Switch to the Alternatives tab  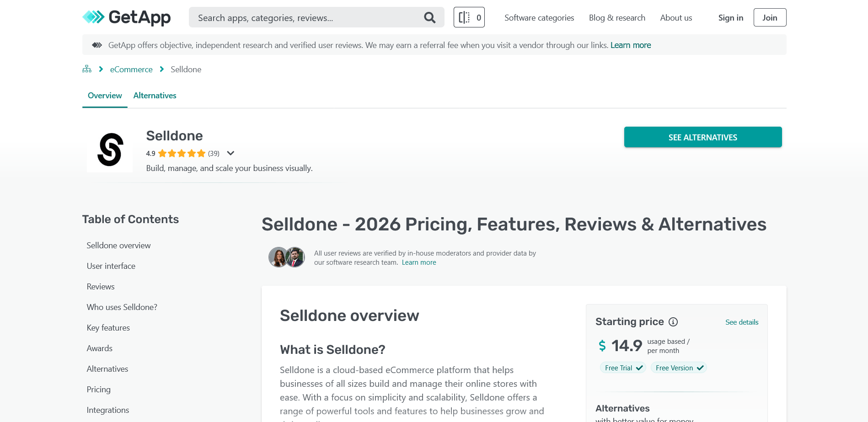point(155,96)
